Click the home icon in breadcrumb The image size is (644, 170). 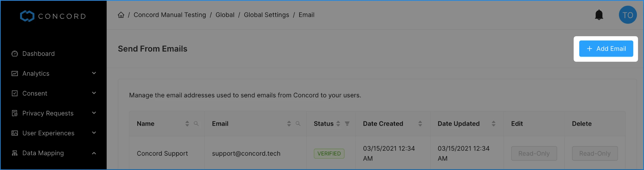coord(121,15)
